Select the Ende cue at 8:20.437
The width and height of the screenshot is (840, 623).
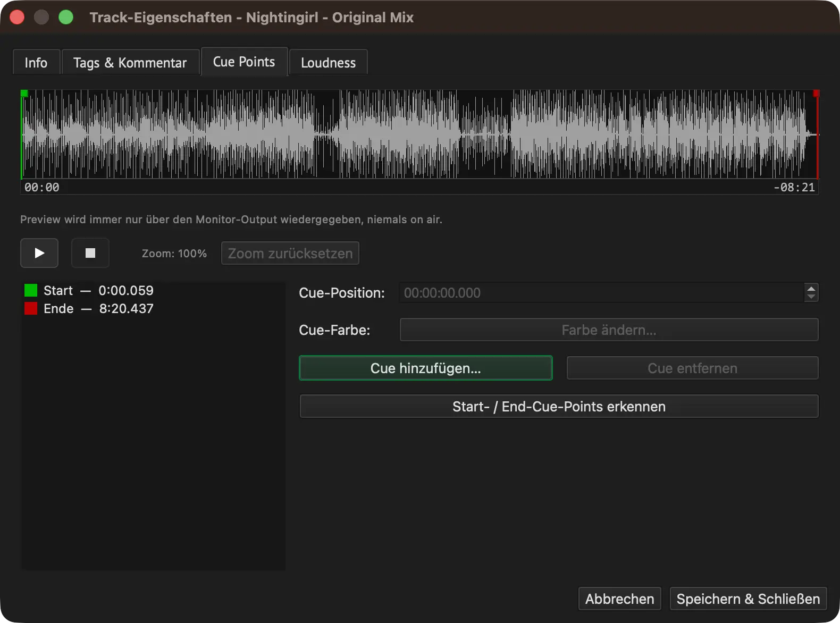click(x=153, y=308)
